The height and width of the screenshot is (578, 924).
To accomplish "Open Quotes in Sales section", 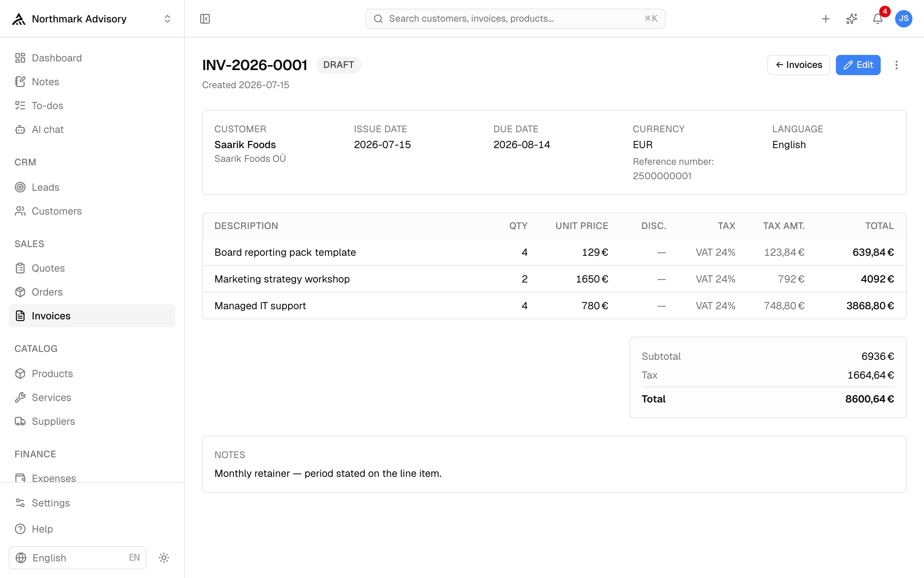I will (92, 268).
